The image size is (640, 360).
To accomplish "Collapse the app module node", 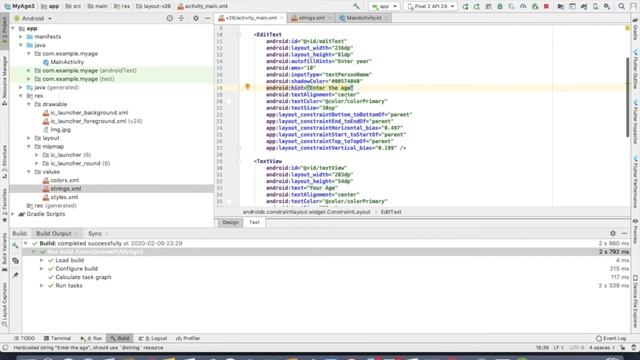I will point(13,29).
